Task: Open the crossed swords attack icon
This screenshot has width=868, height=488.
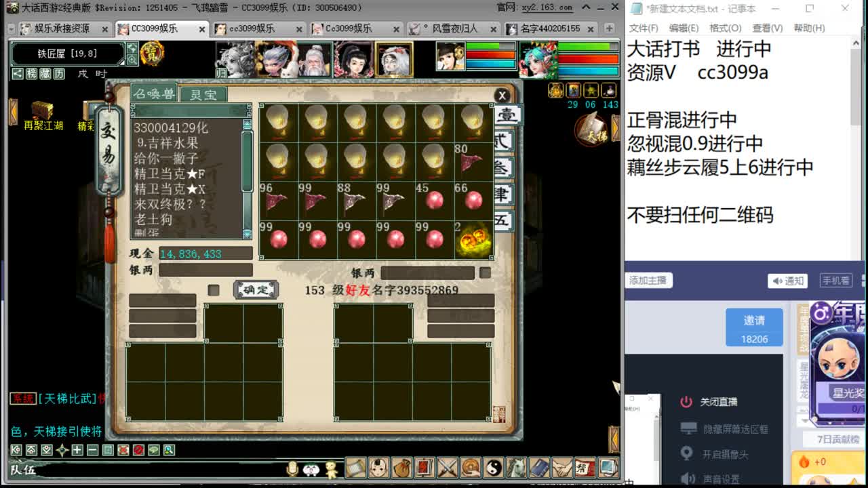Action: pos(448,467)
